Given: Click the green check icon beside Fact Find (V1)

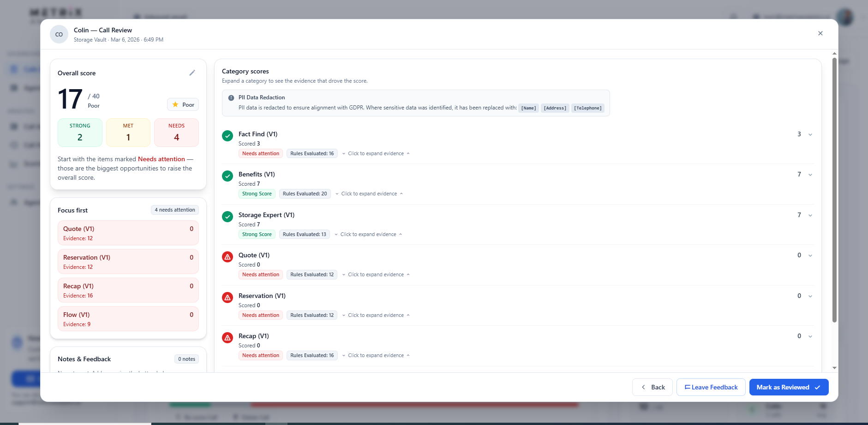Looking at the screenshot, I should click(x=227, y=136).
